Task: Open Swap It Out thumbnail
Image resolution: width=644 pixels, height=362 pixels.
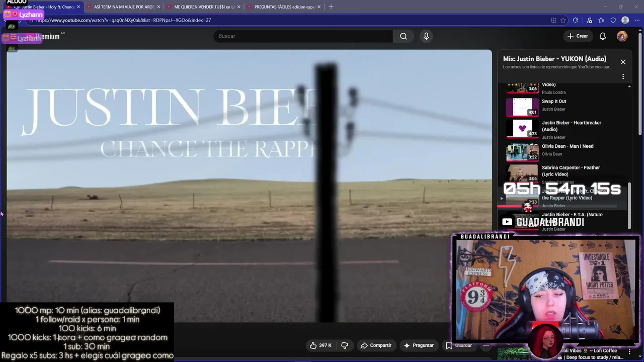Action: pos(522,107)
